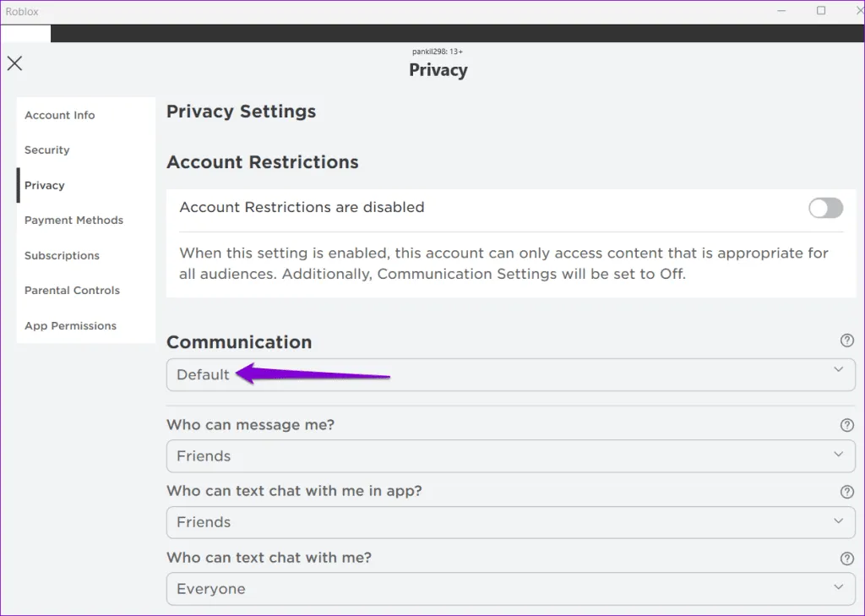Open Payment Methods settings
The image size is (865, 616).
74,221
